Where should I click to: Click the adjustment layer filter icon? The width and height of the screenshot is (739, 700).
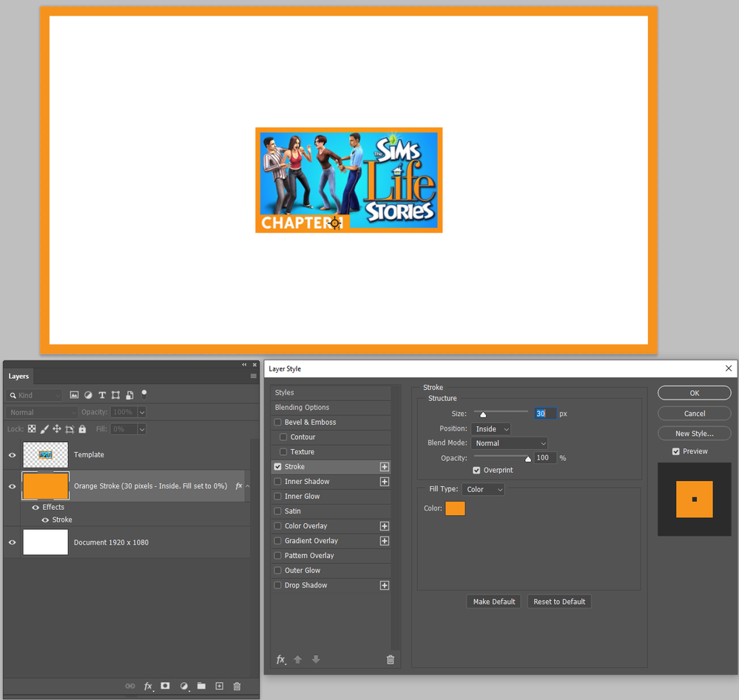click(88, 395)
